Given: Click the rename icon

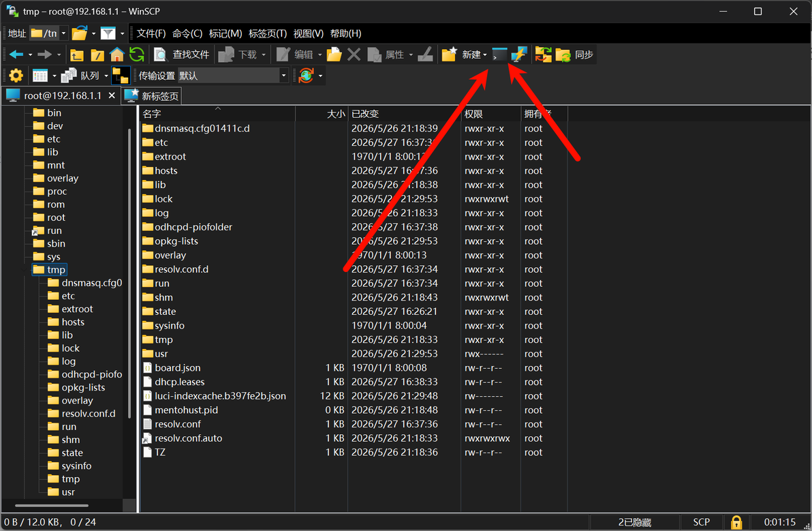Looking at the screenshot, I should (x=425, y=55).
